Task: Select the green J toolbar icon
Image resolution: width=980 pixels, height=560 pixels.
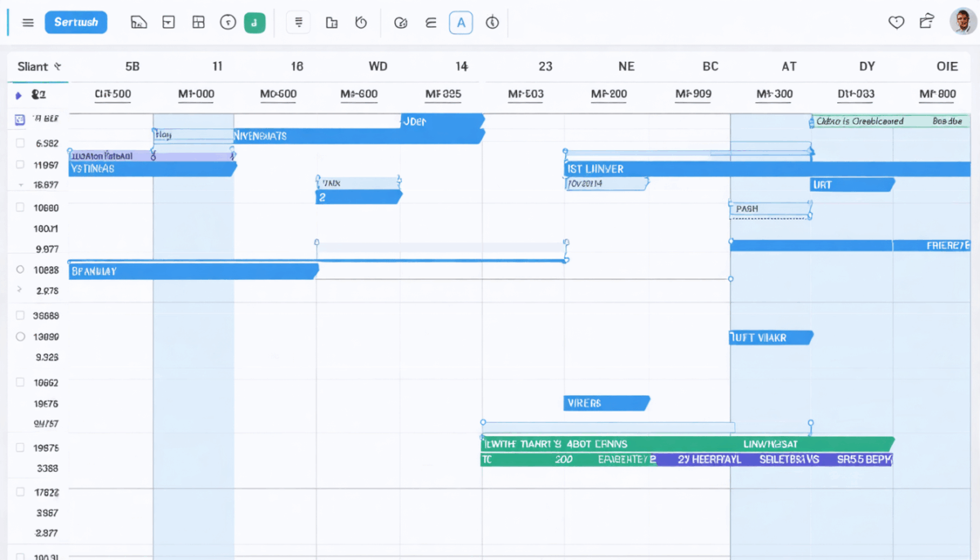Action: click(254, 23)
